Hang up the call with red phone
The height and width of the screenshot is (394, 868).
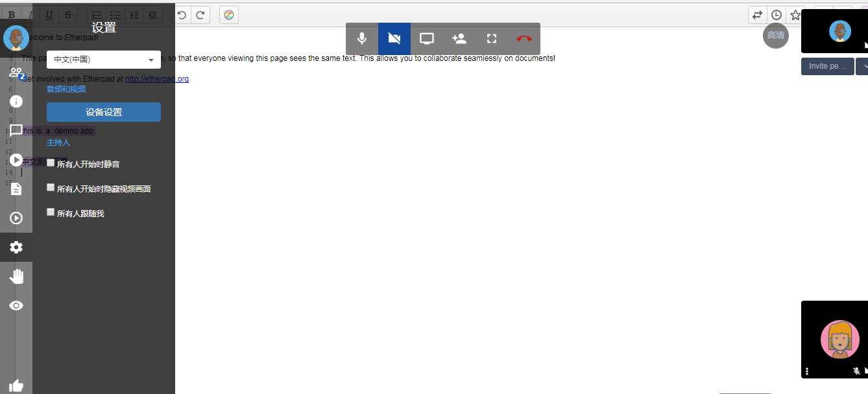pyautogui.click(x=524, y=39)
